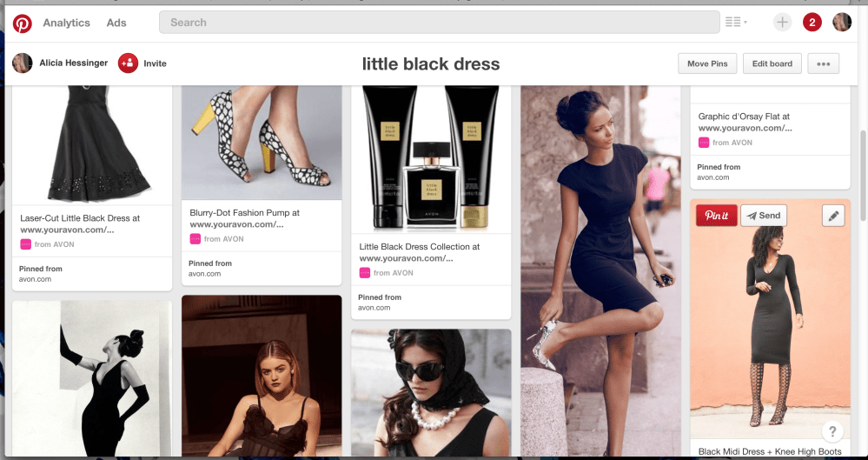Open notifications badge showing 2
Image resolution: width=868 pixels, height=460 pixels.
click(x=812, y=22)
